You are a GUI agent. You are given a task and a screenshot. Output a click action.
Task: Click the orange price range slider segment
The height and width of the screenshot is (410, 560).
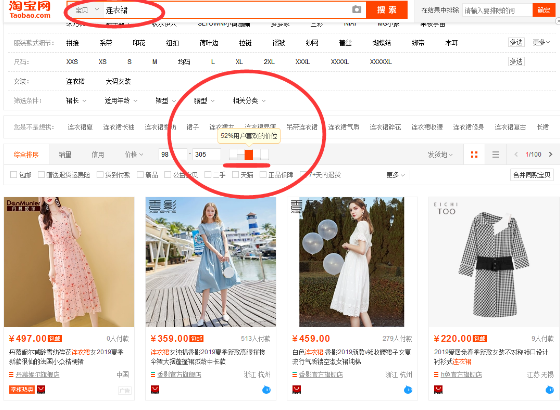[x=249, y=155]
